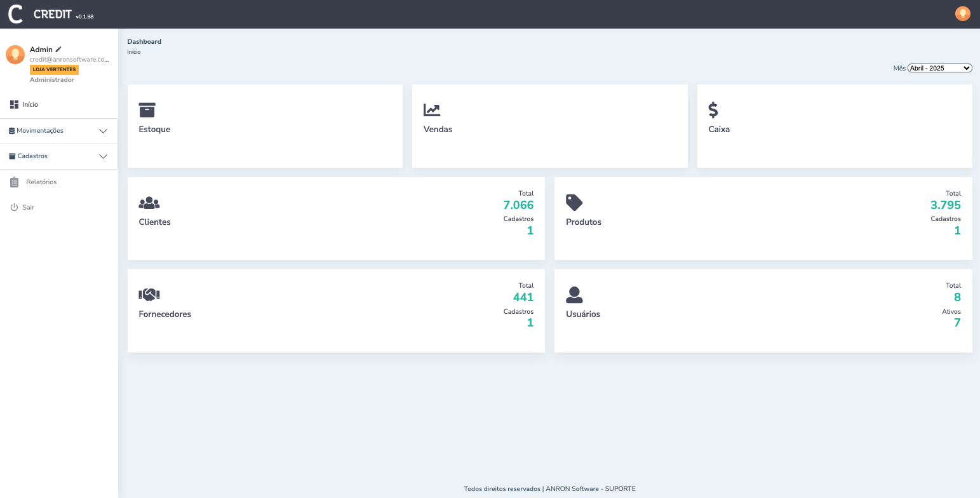Click the Loja Vertentes store badge

pos(54,69)
